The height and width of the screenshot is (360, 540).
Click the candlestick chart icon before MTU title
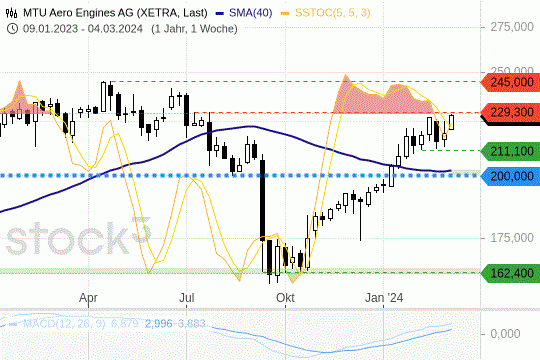(11, 13)
